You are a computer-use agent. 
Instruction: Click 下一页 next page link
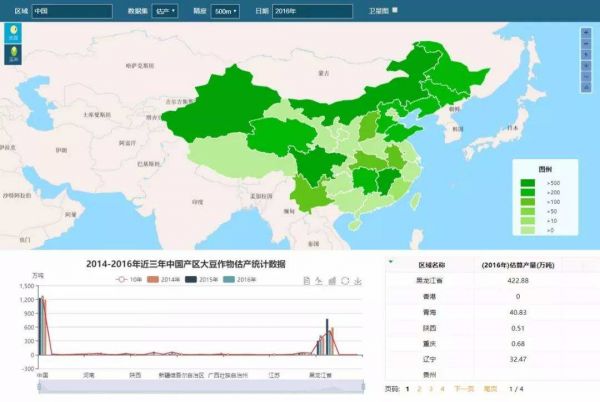click(463, 388)
